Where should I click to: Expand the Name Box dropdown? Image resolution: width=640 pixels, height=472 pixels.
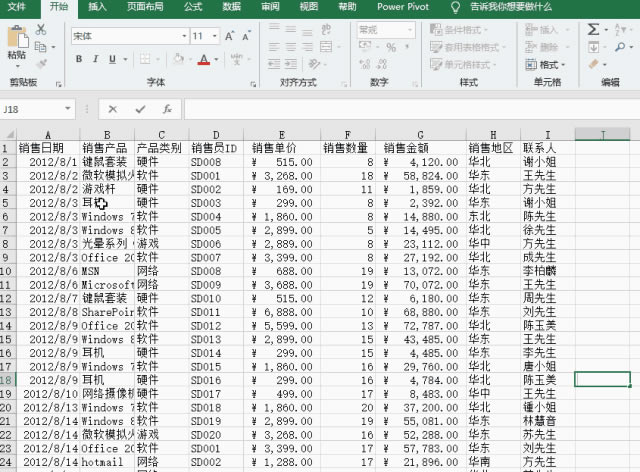[68, 109]
